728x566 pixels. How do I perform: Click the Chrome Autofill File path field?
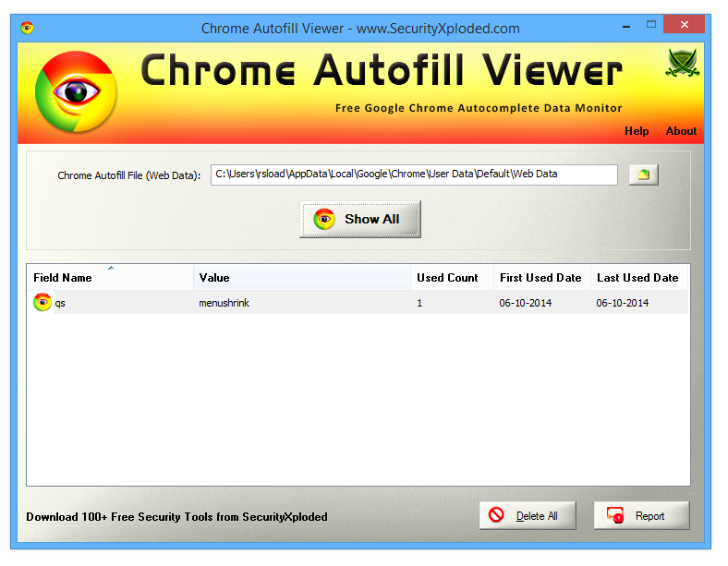pyautogui.click(x=414, y=175)
